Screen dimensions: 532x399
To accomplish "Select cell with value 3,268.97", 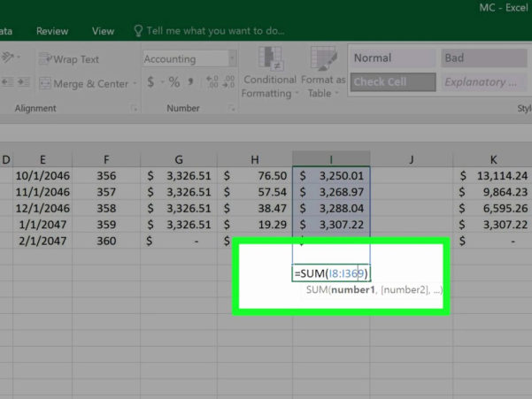I will tap(331, 192).
